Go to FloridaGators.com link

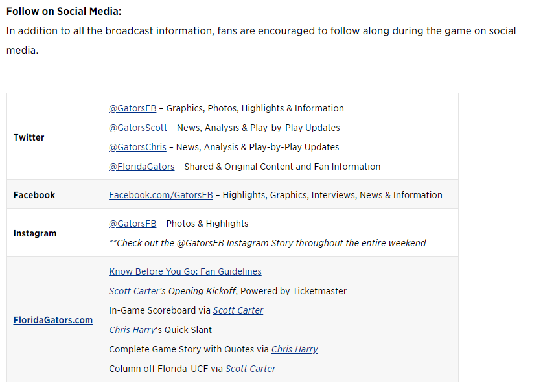(53, 320)
